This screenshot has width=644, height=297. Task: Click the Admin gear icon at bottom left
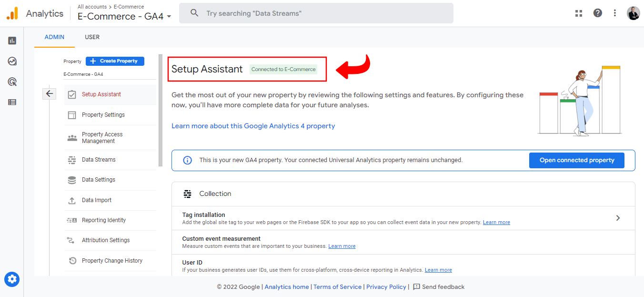coord(12,279)
